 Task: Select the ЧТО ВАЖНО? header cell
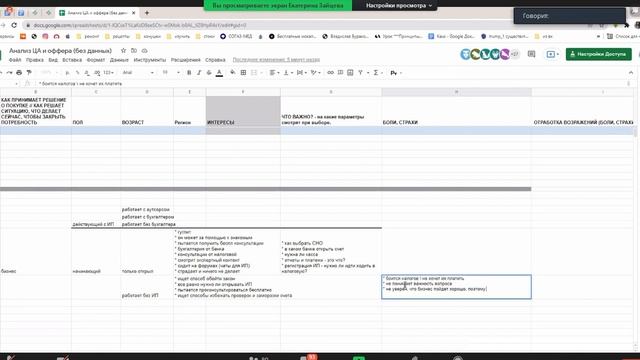click(331, 111)
